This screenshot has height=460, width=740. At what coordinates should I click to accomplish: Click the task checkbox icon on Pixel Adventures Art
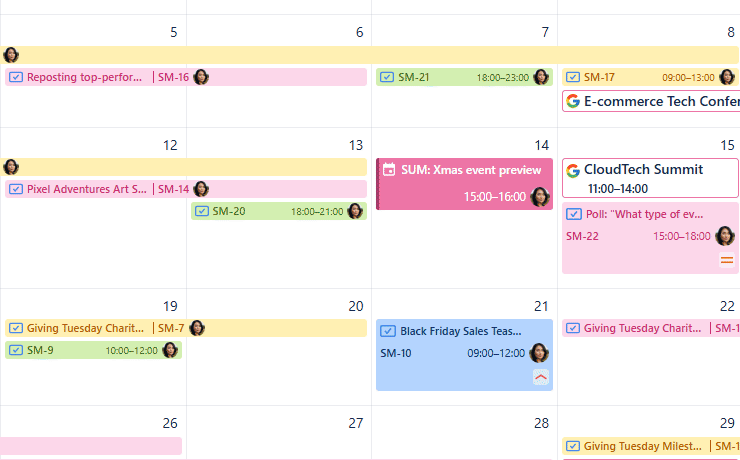click(16, 189)
